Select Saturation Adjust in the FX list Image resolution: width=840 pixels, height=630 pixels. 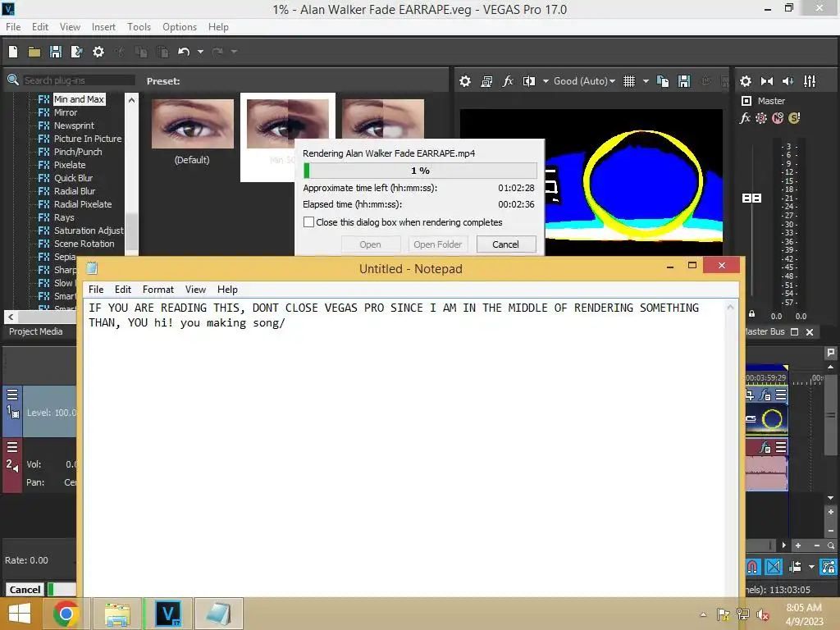(89, 231)
